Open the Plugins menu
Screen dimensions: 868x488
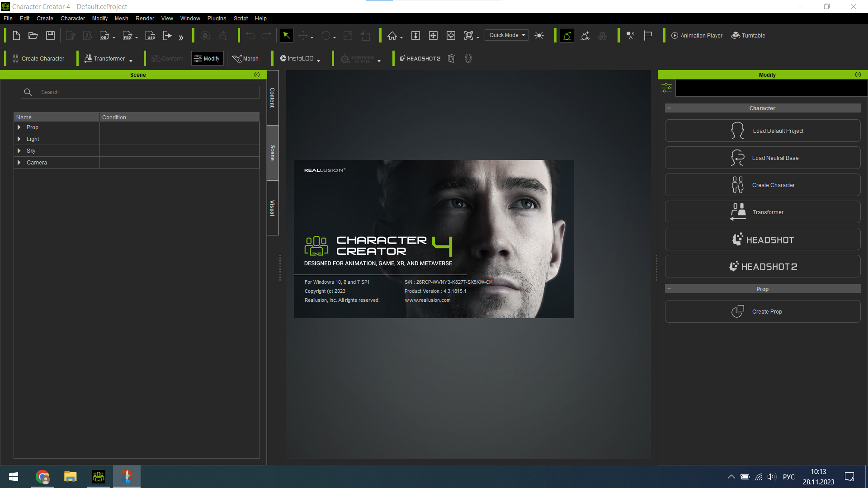point(217,19)
